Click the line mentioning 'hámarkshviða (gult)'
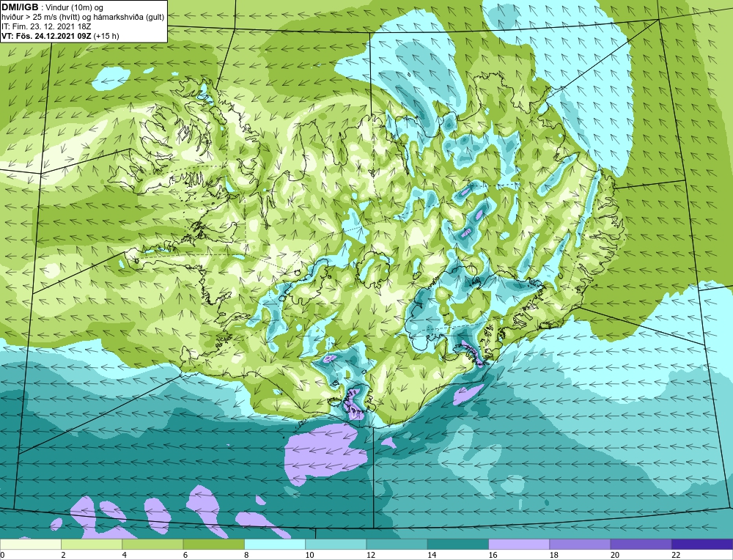The image size is (733, 560). pyautogui.click(x=83, y=18)
